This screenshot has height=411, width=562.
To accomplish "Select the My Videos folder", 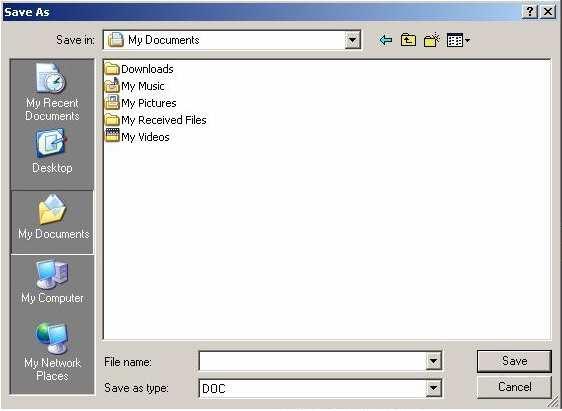I will click(x=137, y=137).
